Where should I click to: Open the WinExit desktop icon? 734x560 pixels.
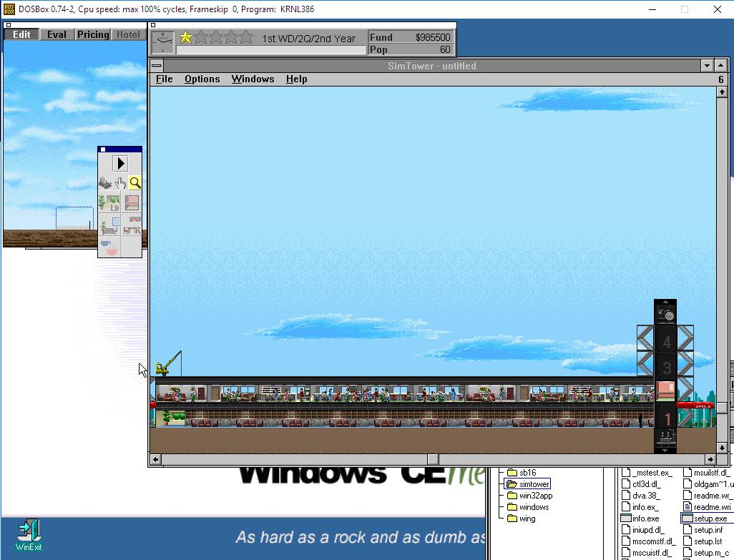click(x=29, y=535)
